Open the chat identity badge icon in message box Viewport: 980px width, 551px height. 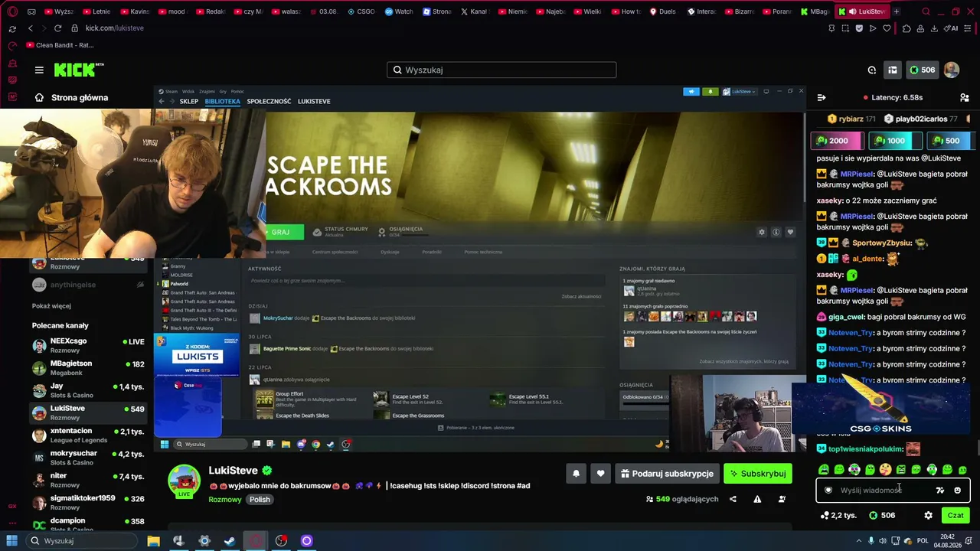(x=828, y=490)
